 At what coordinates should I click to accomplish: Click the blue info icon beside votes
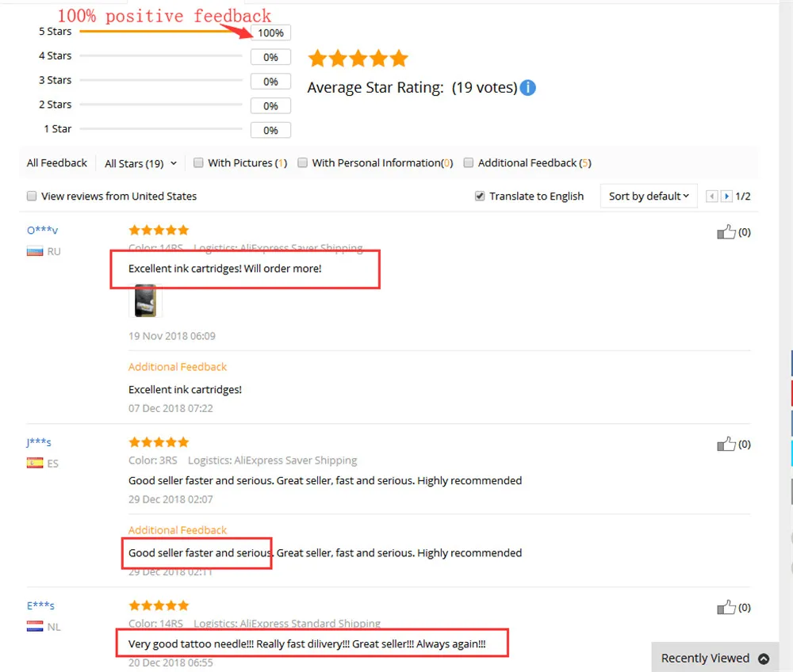(x=527, y=87)
